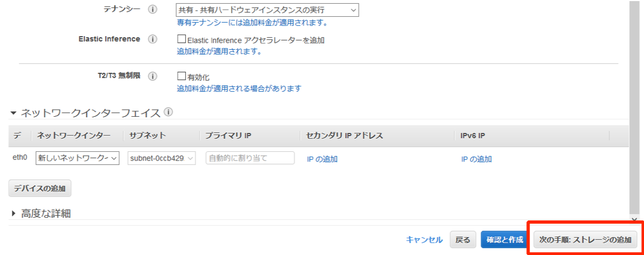This screenshot has height=255, width=644.
Task: Click the 自動的に割り当て primary IP field
Action: 250,158
